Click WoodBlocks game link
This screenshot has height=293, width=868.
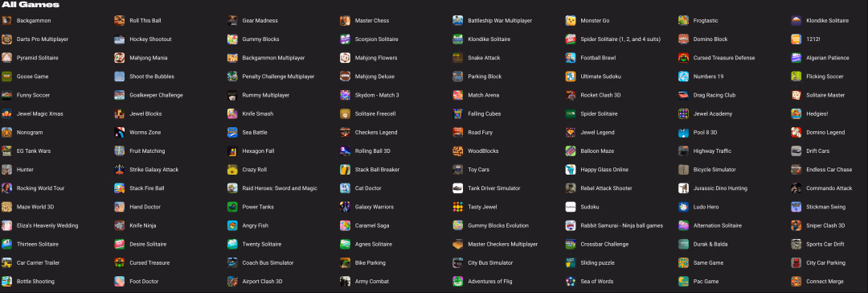(x=483, y=151)
